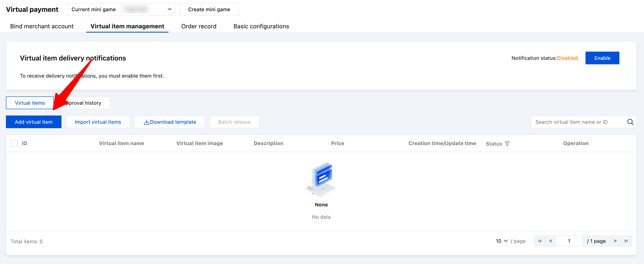
Task: Expand the 10 per page selector
Action: (x=501, y=241)
